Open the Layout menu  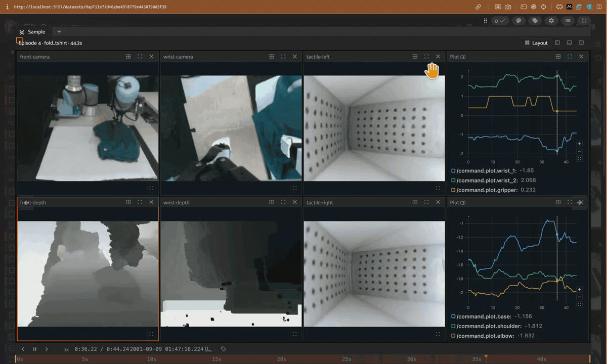[x=536, y=43]
